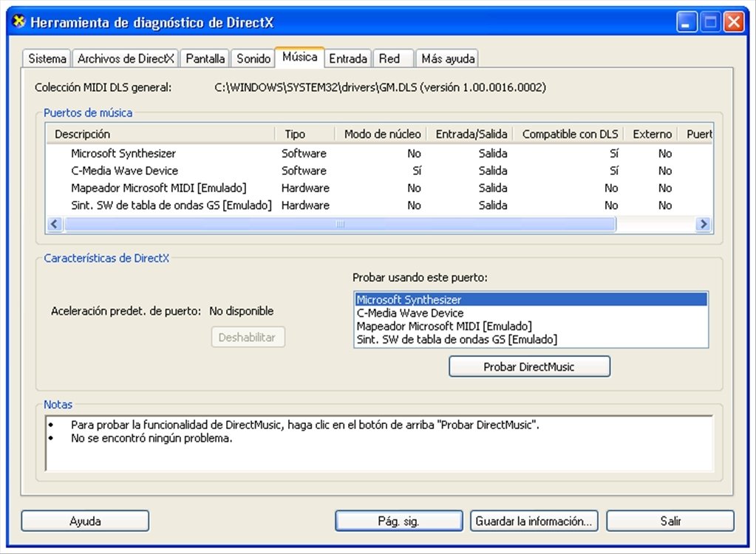The height and width of the screenshot is (554, 756).
Task: Click the 'No se encontró ningún problema' note
Action: [151, 438]
